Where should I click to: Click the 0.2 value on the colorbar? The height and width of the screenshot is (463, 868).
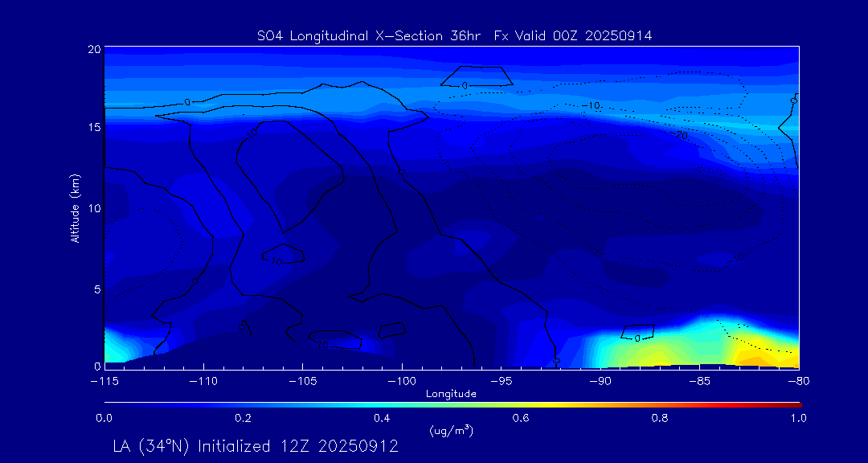(243, 418)
